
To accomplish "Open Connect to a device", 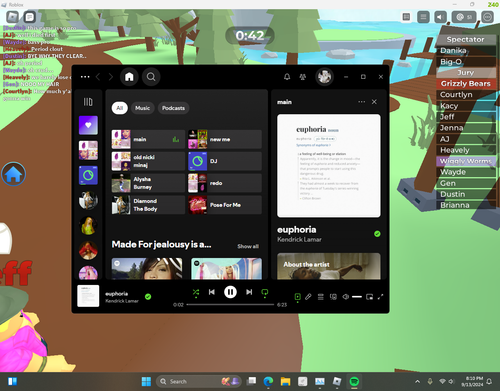I will 333,297.
